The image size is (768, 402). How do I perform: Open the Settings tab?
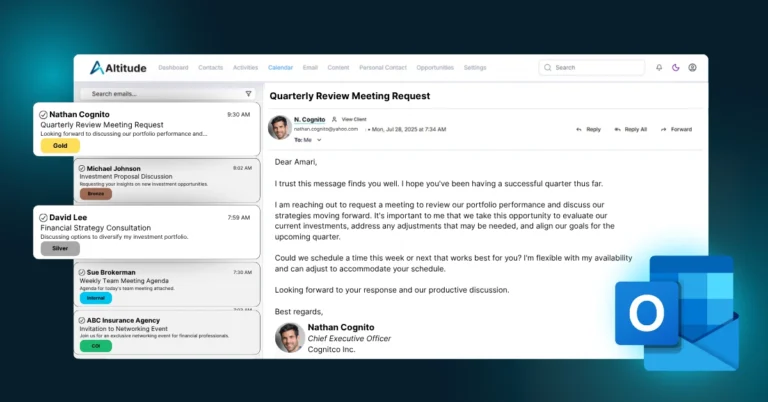coord(475,68)
